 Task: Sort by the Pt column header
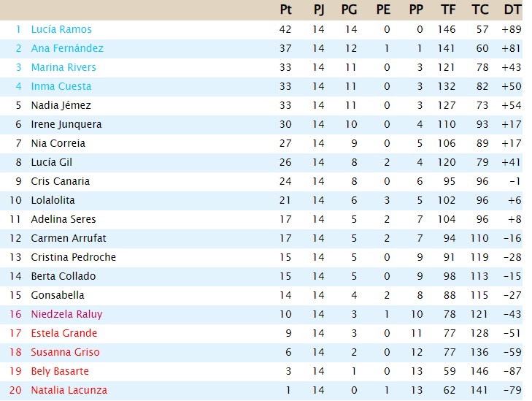click(x=285, y=10)
